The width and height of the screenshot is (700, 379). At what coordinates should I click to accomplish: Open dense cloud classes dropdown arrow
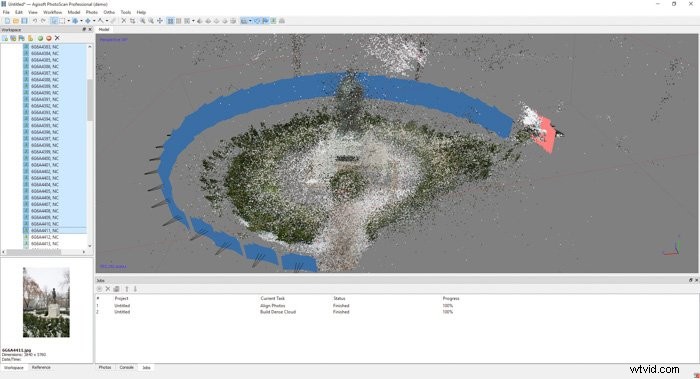pos(193,21)
